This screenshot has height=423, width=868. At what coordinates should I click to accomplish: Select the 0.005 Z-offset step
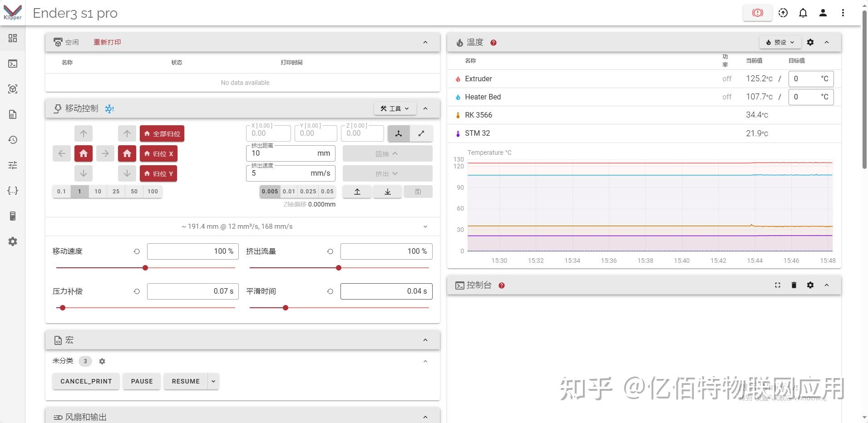click(x=270, y=191)
